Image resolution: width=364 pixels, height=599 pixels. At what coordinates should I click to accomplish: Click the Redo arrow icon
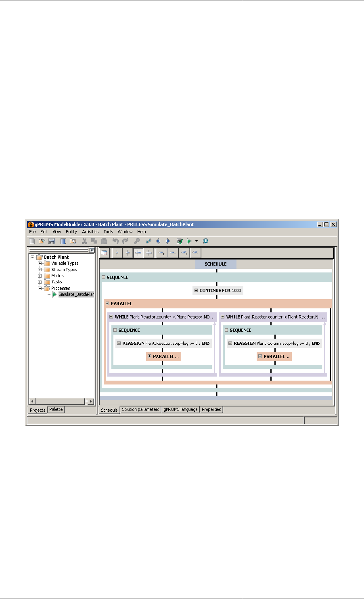(126, 241)
